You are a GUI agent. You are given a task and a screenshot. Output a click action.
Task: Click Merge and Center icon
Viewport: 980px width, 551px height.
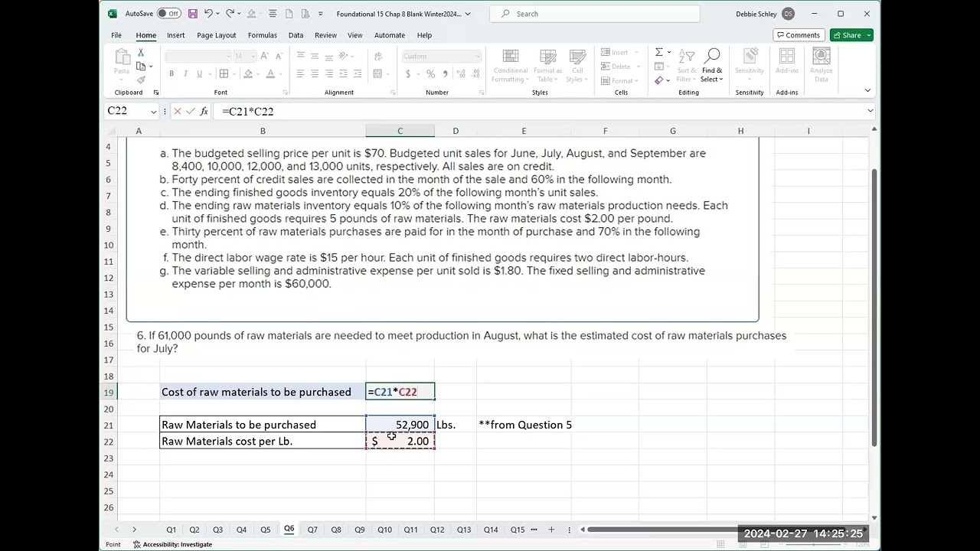(377, 73)
